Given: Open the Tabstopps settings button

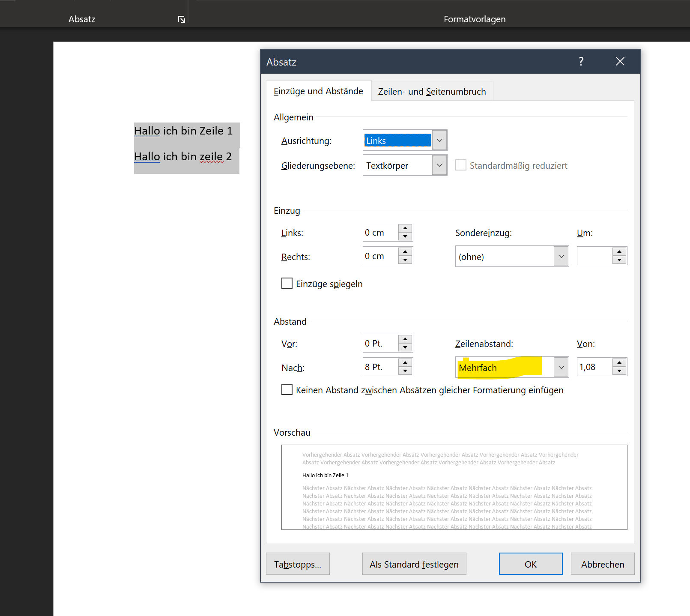Looking at the screenshot, I should pyautogui.click(x=298, y=564).
